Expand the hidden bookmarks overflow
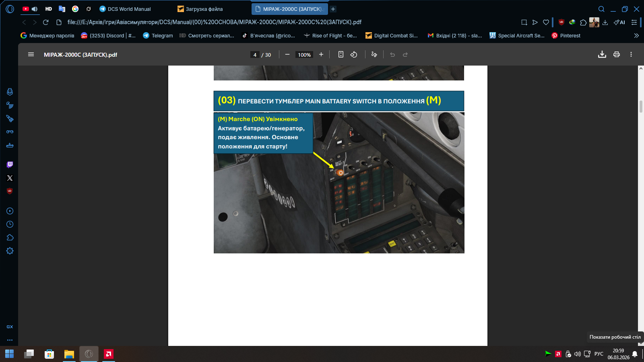Image resolution: width=644 pixels, height=362 pixels. [x=636, y=35]
